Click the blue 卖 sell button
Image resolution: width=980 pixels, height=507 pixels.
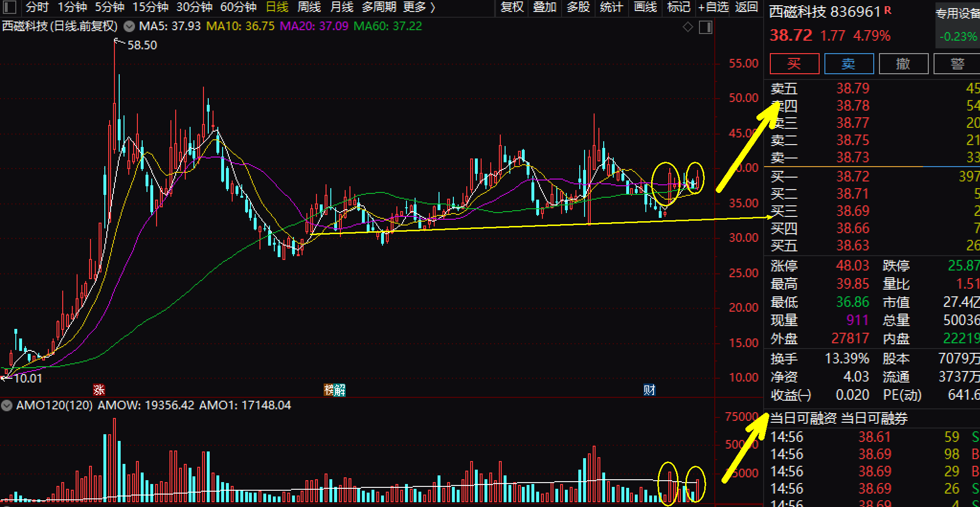tap(849, 64)
